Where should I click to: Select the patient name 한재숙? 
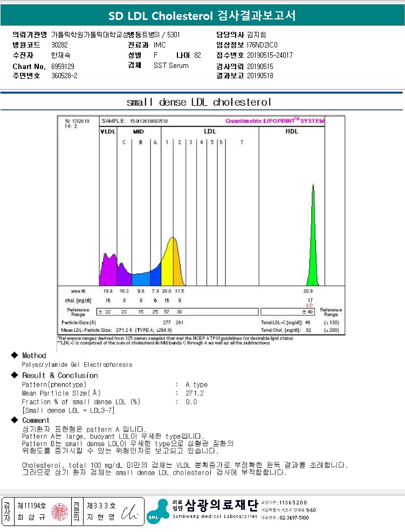point(61,55)
